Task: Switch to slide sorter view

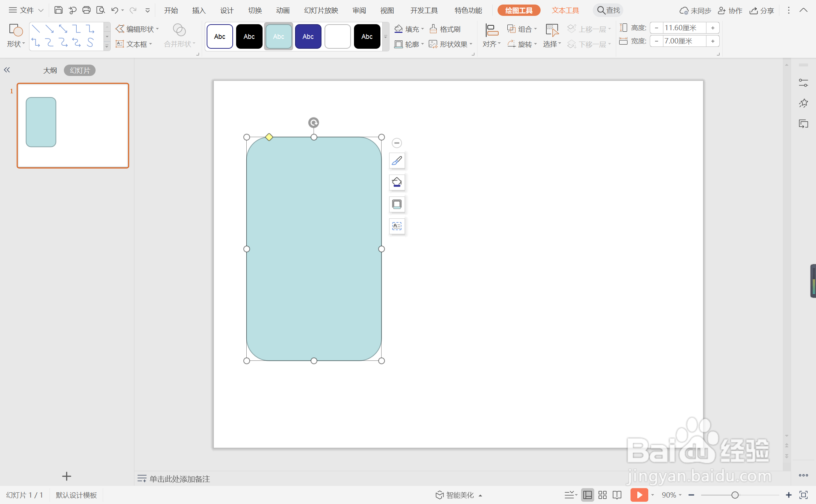Action: point(603,495)
